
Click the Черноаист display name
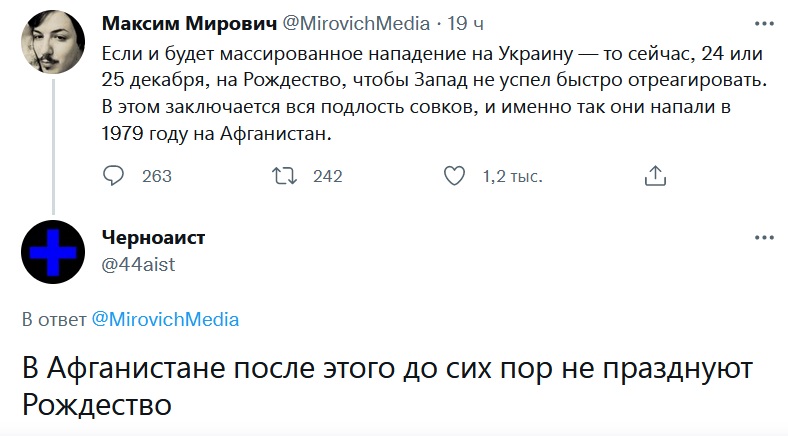click(154, 238)
